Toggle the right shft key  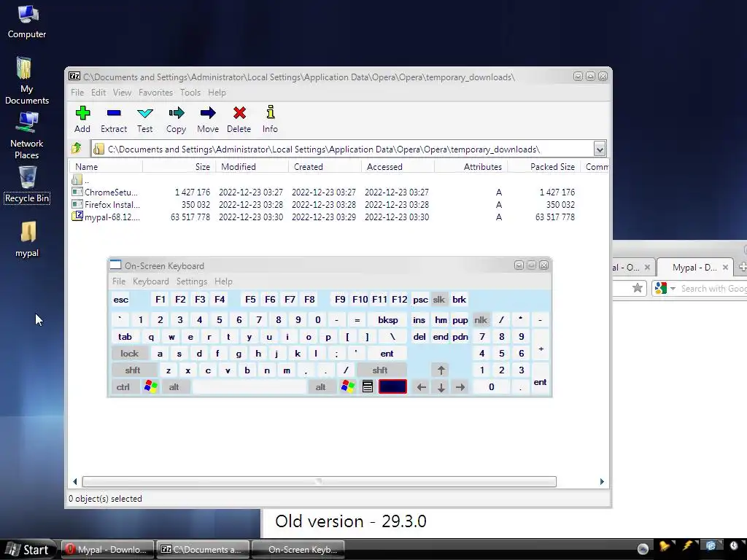380,370
